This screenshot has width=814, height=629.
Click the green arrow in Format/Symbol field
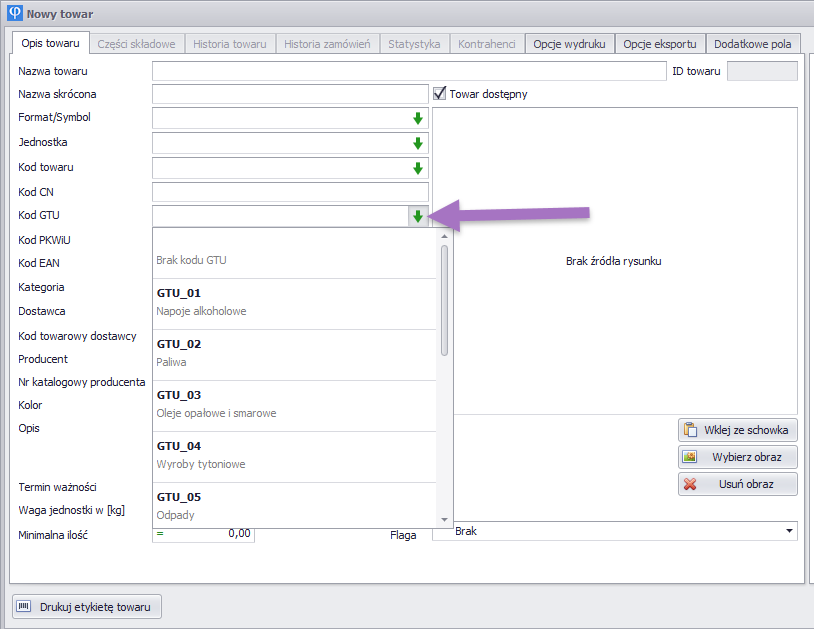pyautogui.click(x=418, y=118)
